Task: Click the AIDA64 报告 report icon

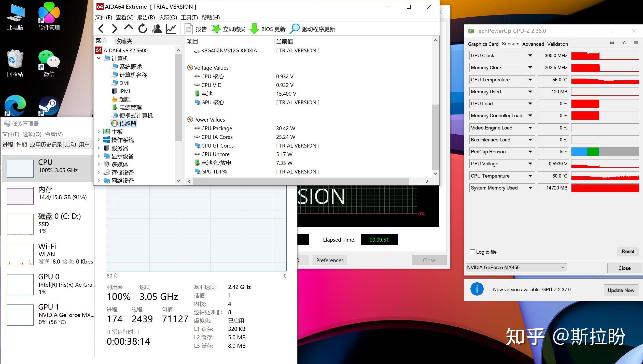Action: click(196, 29)
